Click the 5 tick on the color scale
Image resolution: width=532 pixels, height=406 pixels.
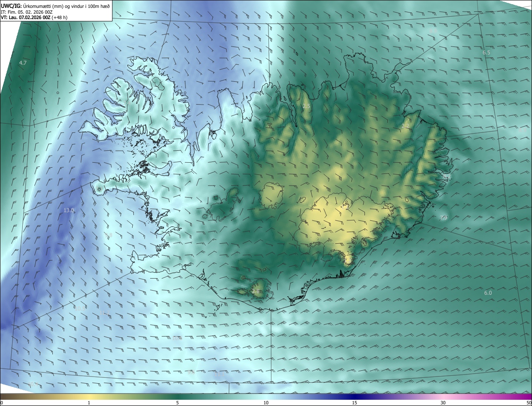coord(177,403)
